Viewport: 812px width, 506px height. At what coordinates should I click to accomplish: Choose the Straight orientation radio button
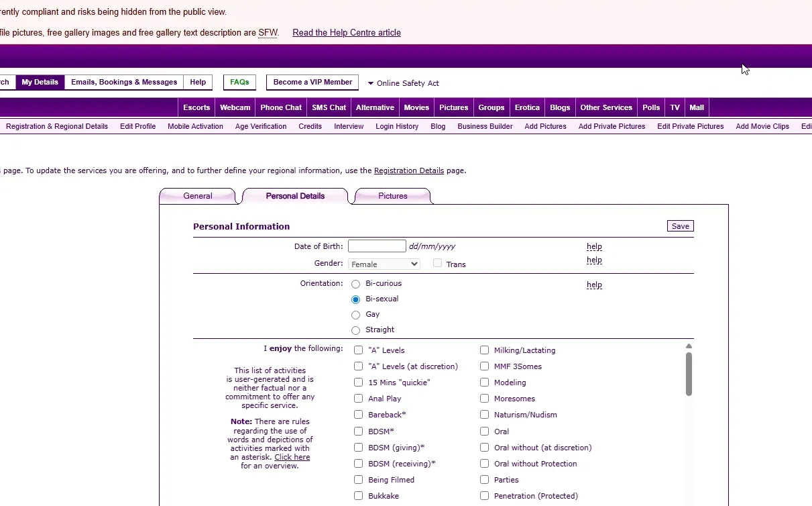pos(356,330)
